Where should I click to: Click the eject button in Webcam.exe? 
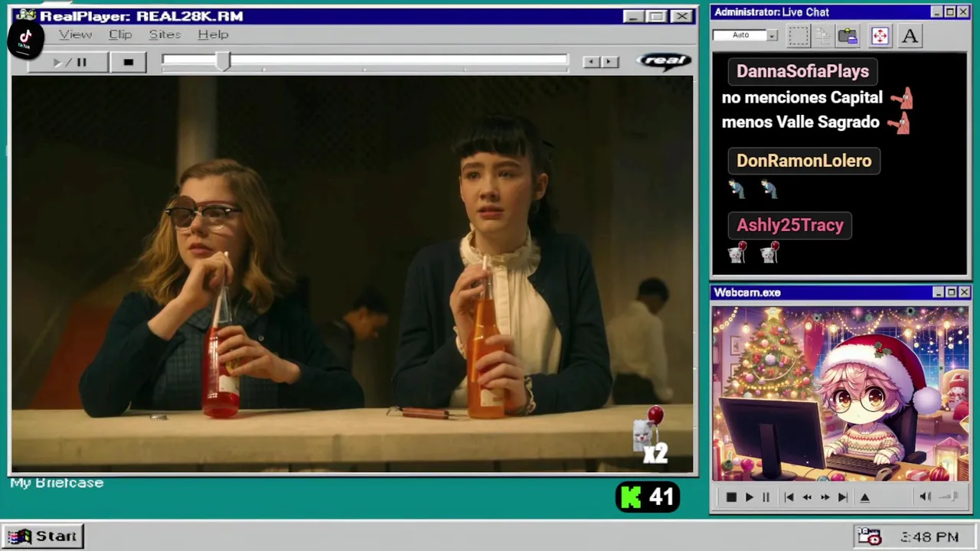click(x=865, y=497)
